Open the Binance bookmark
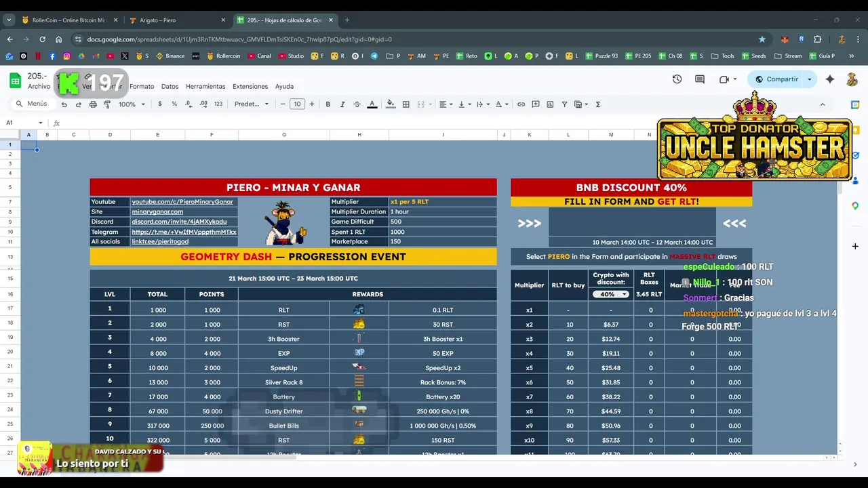The image size is (868, 488). click(170, 56)
